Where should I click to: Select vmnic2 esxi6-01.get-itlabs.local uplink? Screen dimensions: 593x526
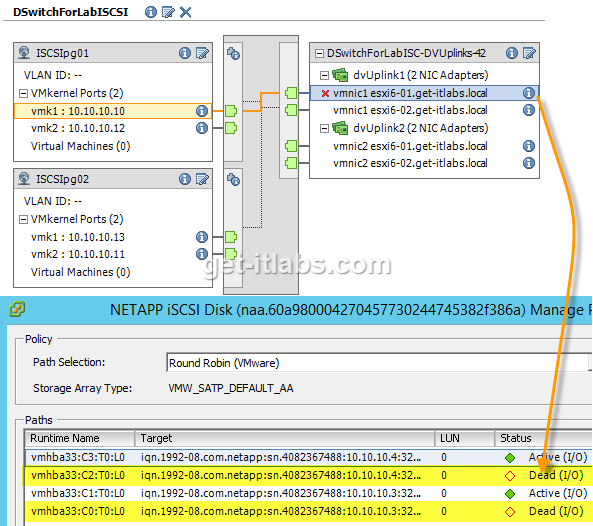tap(410, 146)
